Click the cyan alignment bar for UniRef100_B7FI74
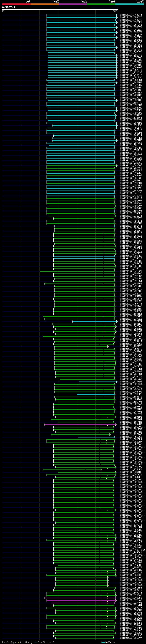Image resolution: width=146 pixels, height=644 pixels. [x=95, y=321]
